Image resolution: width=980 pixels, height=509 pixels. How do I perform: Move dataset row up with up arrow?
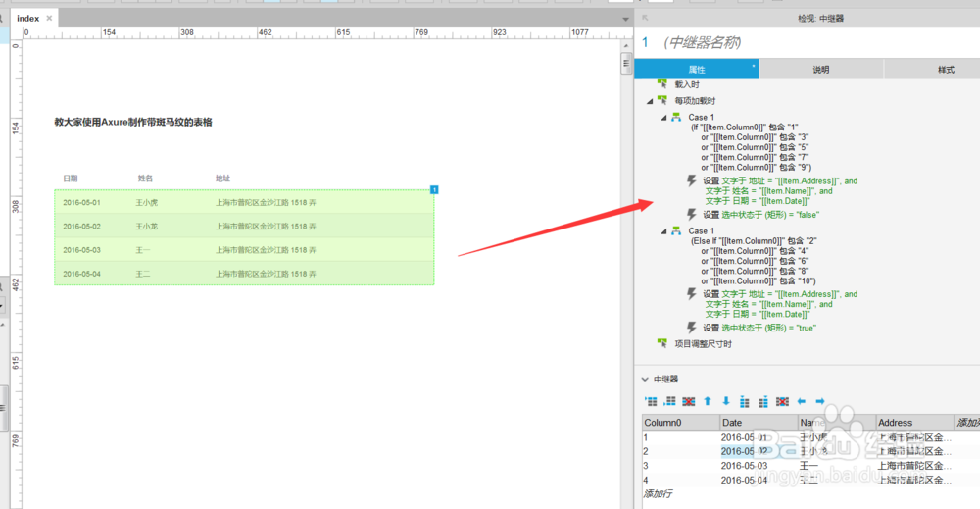coord(708,401)
